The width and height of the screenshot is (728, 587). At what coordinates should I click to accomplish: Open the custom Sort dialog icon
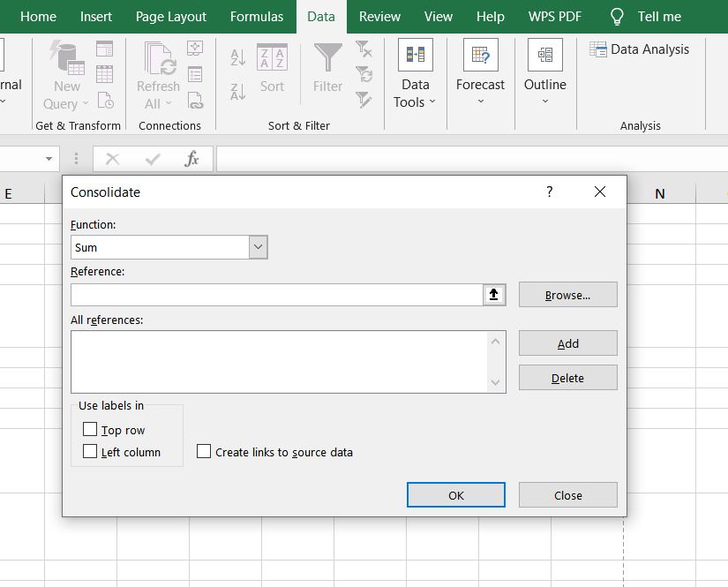(x=272, y=58)
